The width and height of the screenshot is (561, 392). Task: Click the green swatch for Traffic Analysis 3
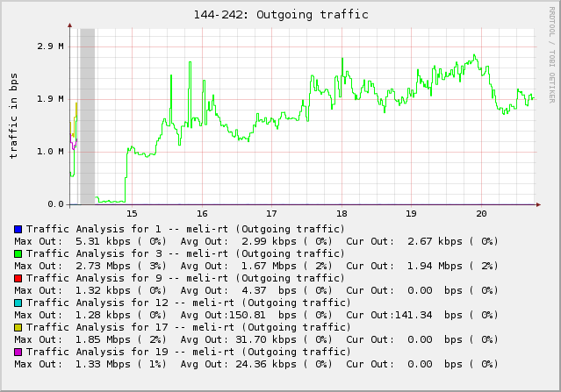(18, 253)
